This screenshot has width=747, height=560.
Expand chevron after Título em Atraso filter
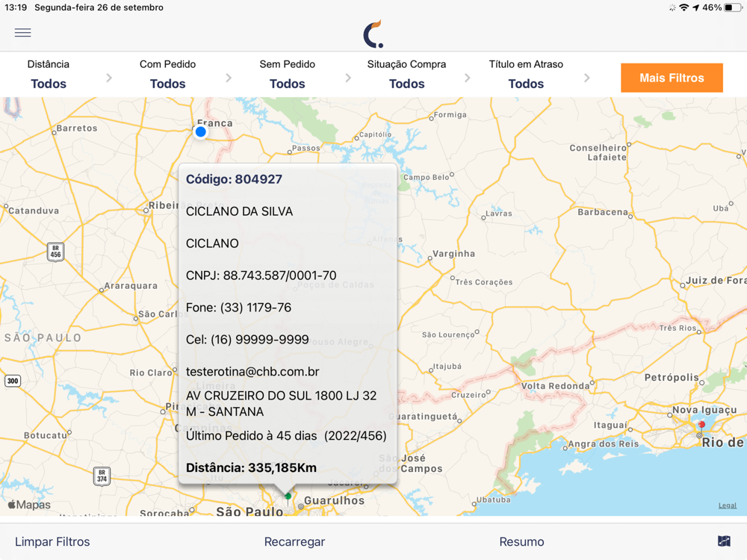(x=587, y=78)
